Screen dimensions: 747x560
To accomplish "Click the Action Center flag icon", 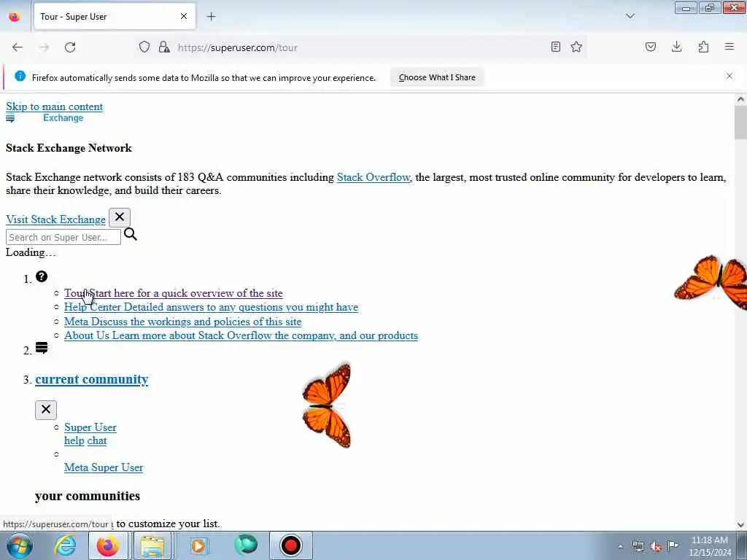I will [x=673, y=545].
